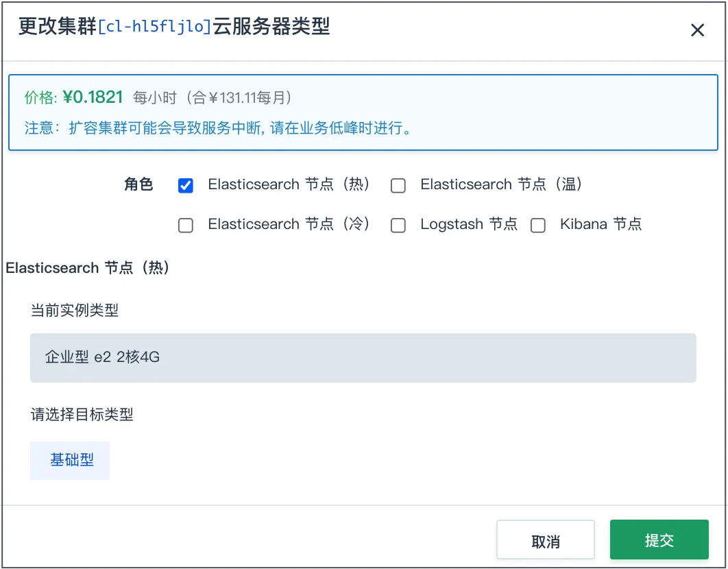Viewport: 728px width, 569px height.
Task: Click the Elasticsearch 节点（温） label text
Action: pyautogui.click(x=501, y=184)
